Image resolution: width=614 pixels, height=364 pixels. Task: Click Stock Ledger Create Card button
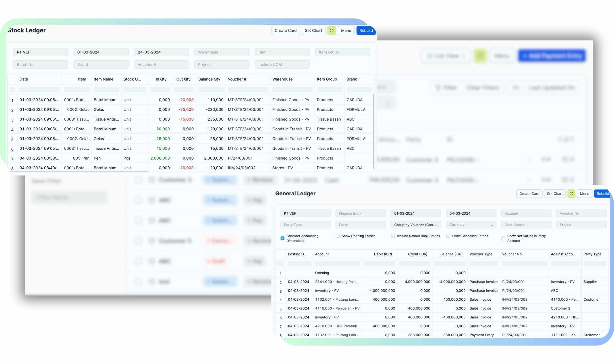[x=285, y=30]
